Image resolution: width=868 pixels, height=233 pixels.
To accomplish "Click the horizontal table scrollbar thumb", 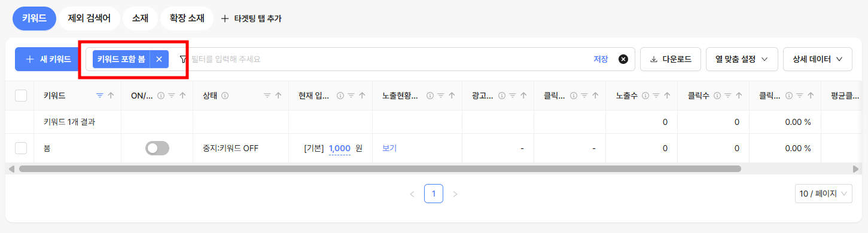I will tap(380, 169).
